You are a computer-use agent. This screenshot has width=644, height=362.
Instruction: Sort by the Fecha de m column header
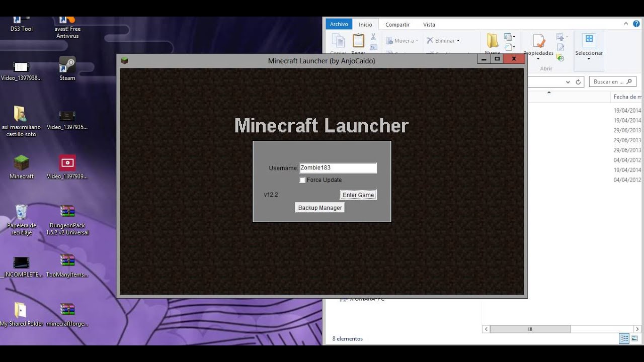pyautogui.click(x=627, y=97)
